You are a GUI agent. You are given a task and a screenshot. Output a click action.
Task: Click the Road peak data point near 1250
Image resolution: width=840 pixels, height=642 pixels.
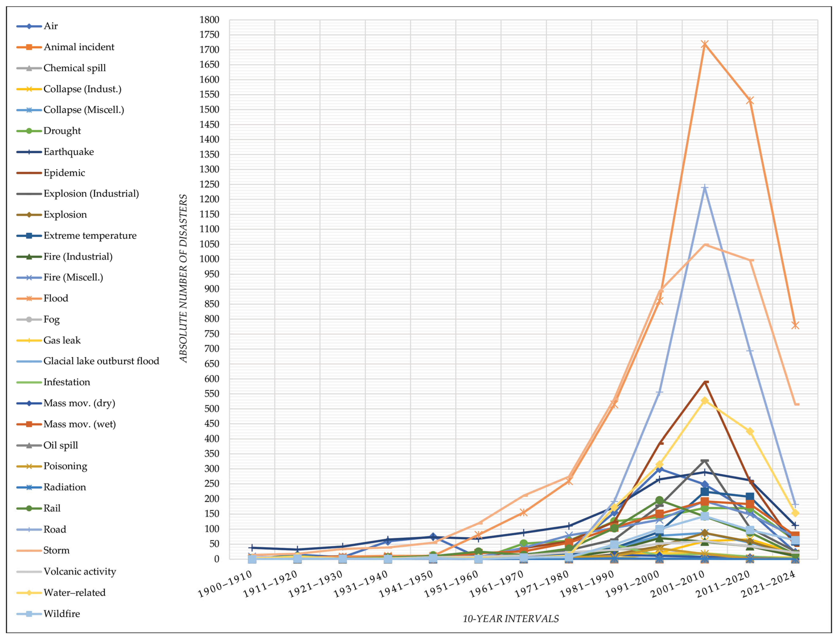click(x=705, y=188)
